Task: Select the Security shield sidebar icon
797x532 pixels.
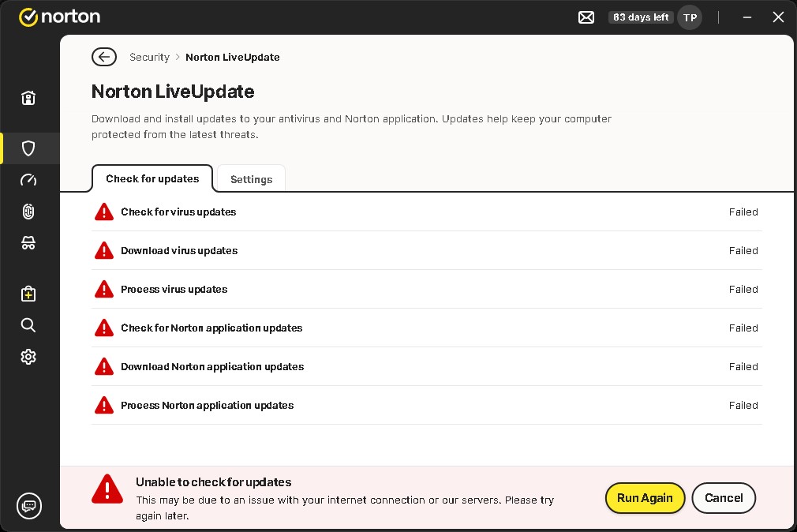Action: [28, 148]
